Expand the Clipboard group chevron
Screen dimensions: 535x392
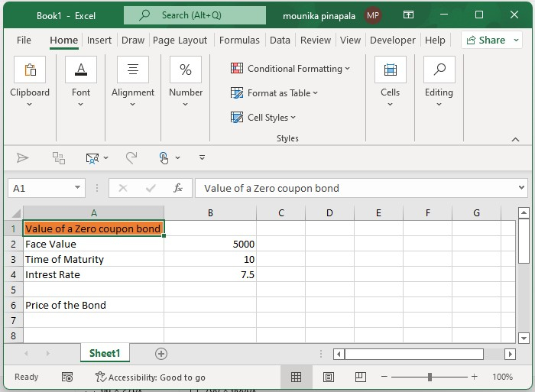click(29, 105)
